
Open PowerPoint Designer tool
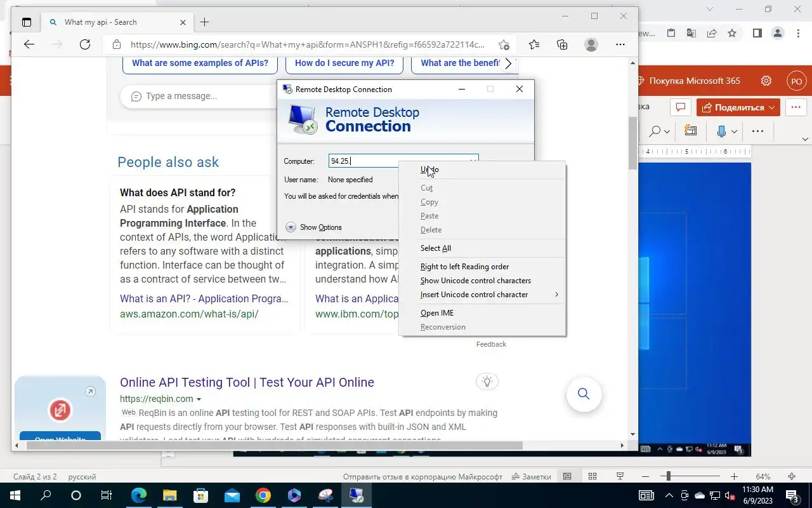[x=691, y=131]
